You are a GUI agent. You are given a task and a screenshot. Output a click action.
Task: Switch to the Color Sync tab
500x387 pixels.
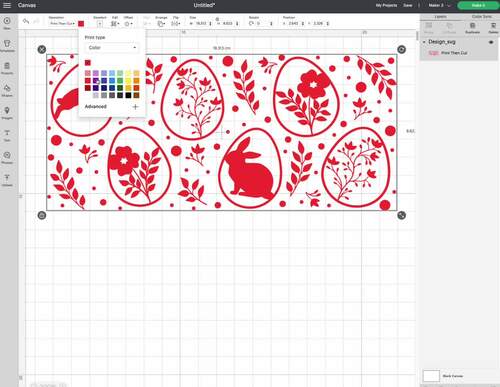[481, 16]
